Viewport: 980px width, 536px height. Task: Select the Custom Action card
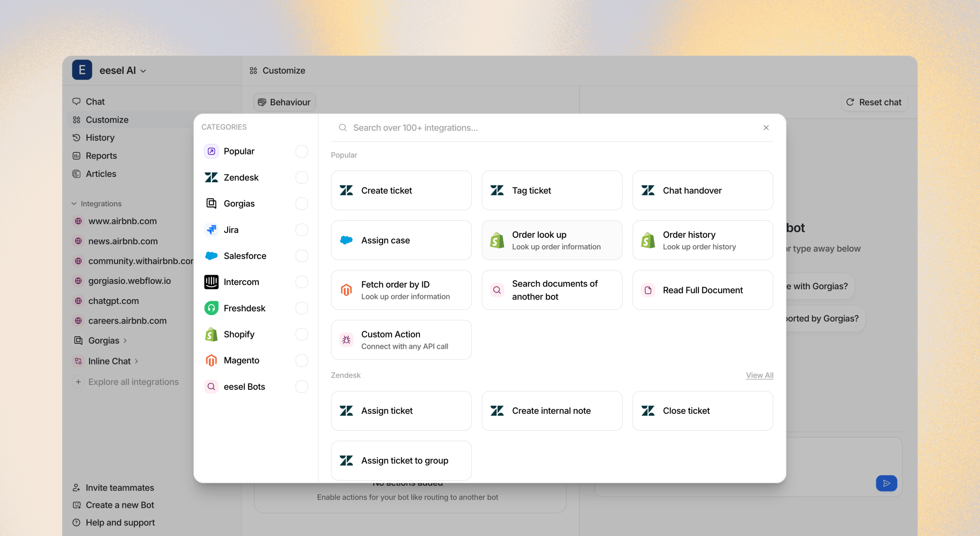pos(401,340)
